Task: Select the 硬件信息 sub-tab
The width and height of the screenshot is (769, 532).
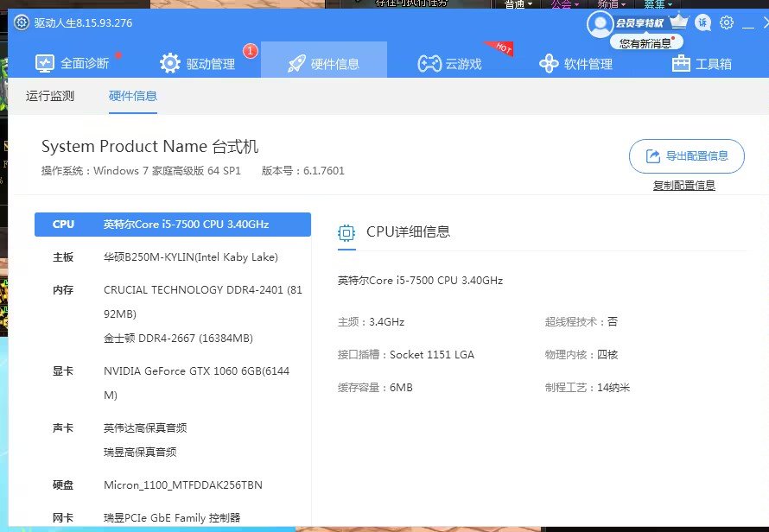Action: click(x=133, y=96)
